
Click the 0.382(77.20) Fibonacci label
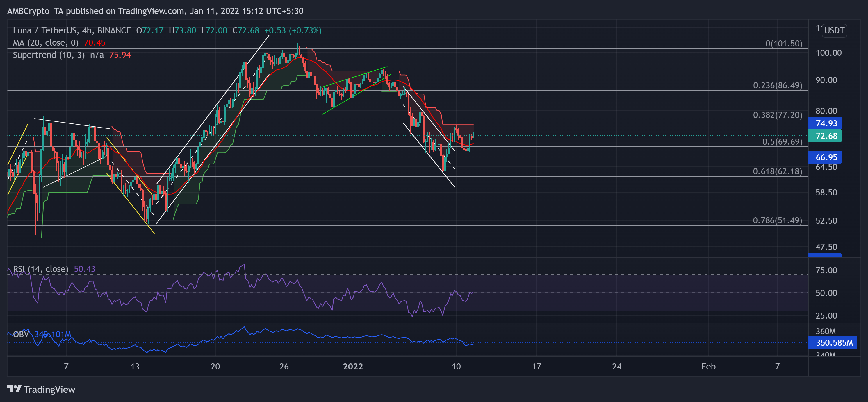pos(778,115)
